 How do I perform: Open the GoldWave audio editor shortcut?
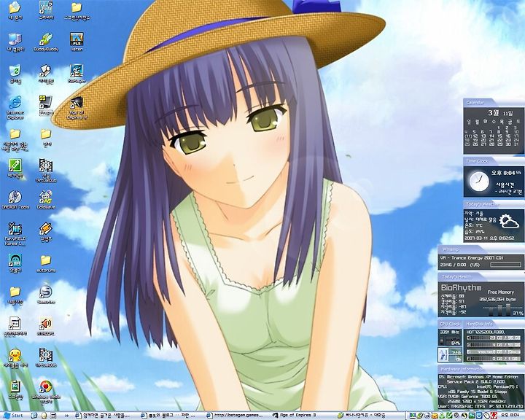pyautogui.click(x=46, y=200)
